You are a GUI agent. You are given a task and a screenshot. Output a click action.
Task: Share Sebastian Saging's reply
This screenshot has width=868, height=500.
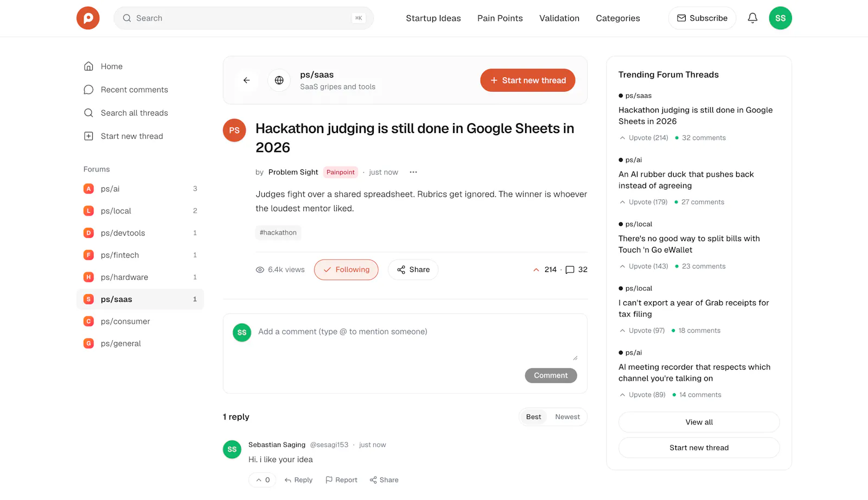(x=384, y=480)
